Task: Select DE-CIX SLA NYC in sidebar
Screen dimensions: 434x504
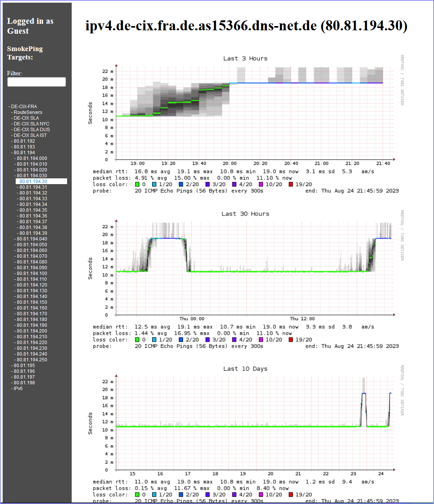Action: (x=31, y=124)
